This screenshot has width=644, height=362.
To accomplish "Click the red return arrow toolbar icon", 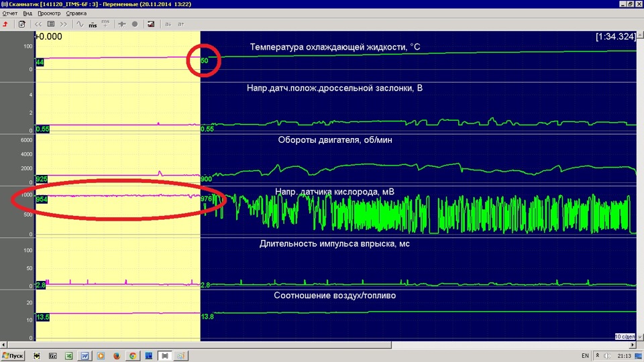I will point(5,24).
